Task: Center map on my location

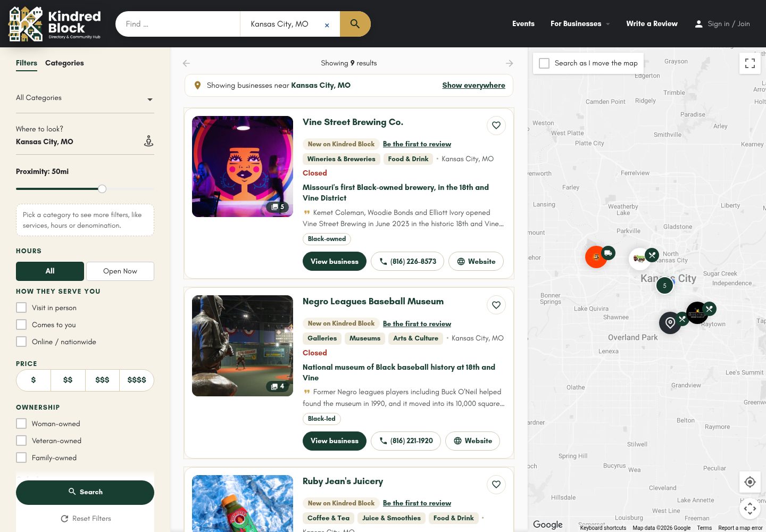Action: 750,482
